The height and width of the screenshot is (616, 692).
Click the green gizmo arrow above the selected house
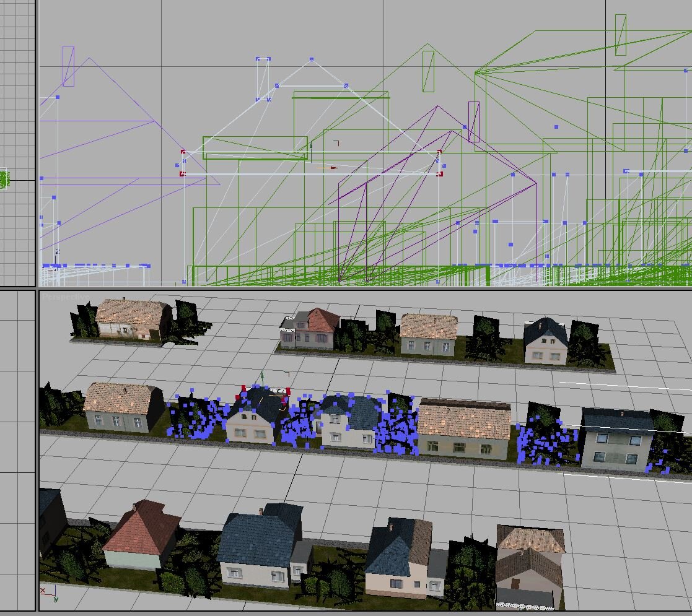(263, 376)
